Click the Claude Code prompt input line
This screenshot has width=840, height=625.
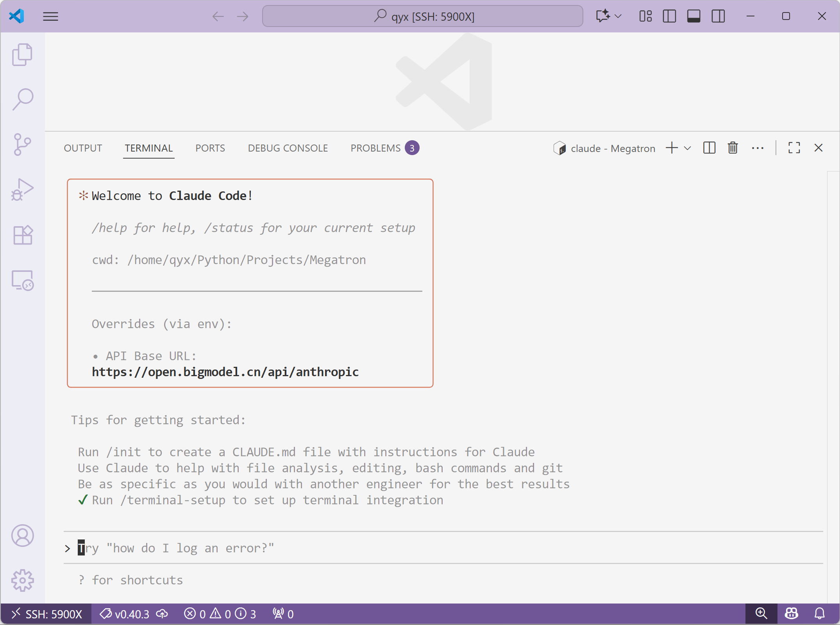click(x=443, y=548)
